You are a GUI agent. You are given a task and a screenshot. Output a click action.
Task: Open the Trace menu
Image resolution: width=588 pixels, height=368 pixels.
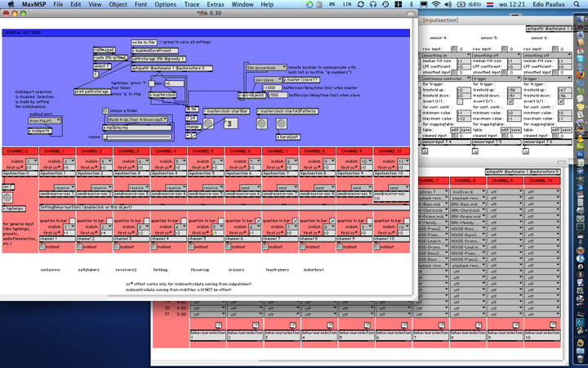pos(192,5)
